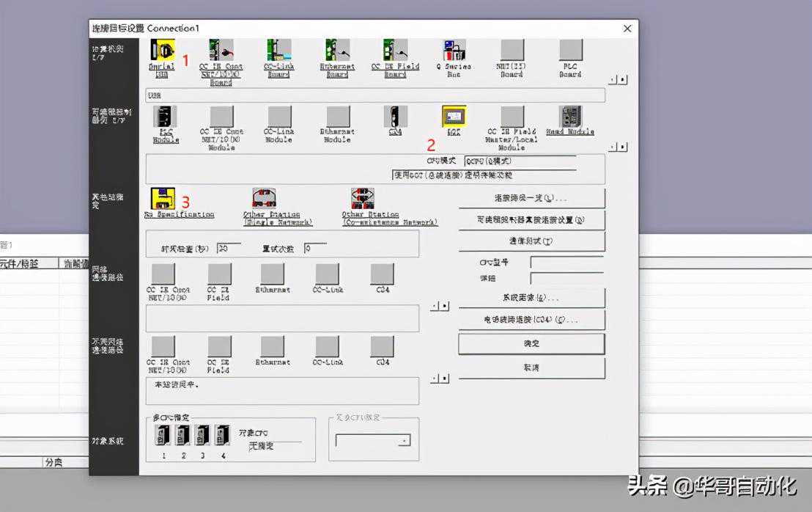The height and width of the screenshot is (512, 812).
Task: Choose the CC IE Cont NET/10(H) Board icon
Action: tap(221, 51)
